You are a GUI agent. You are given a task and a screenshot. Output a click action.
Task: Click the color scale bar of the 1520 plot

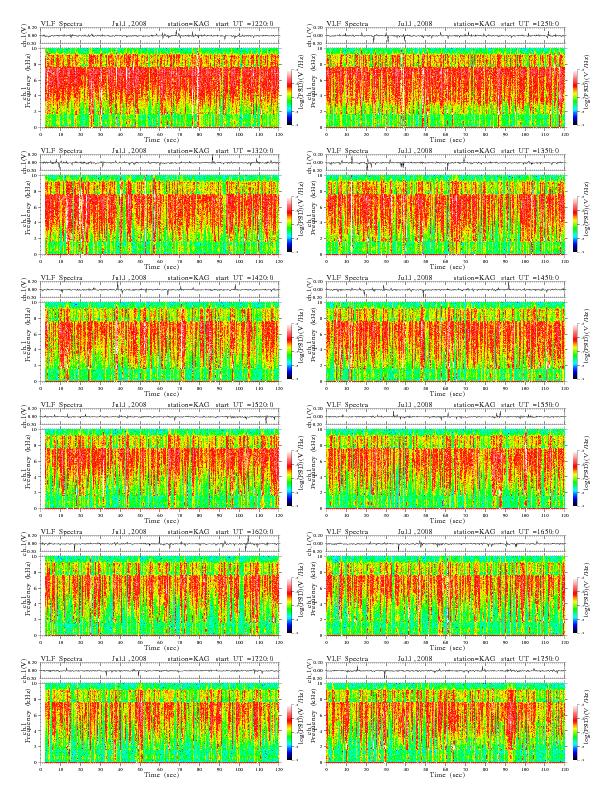(289, 478)
